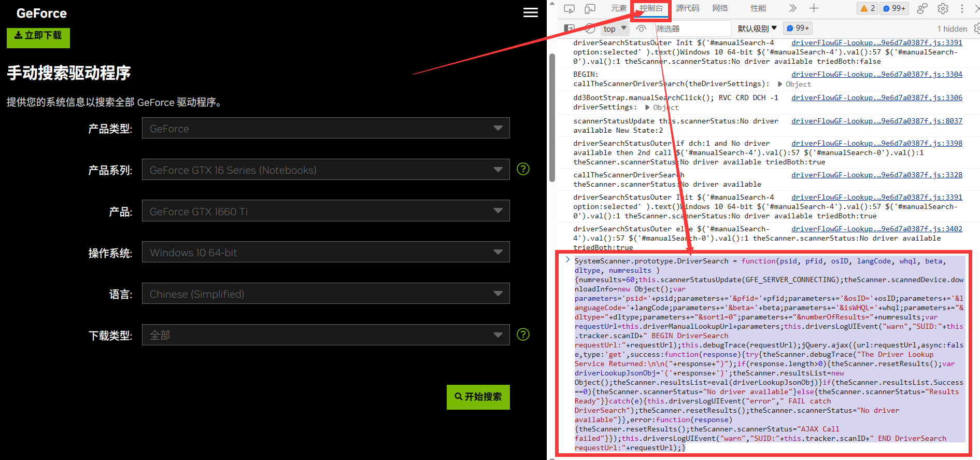
Task: Toggle the console sidebar panel
Action: 569,29
